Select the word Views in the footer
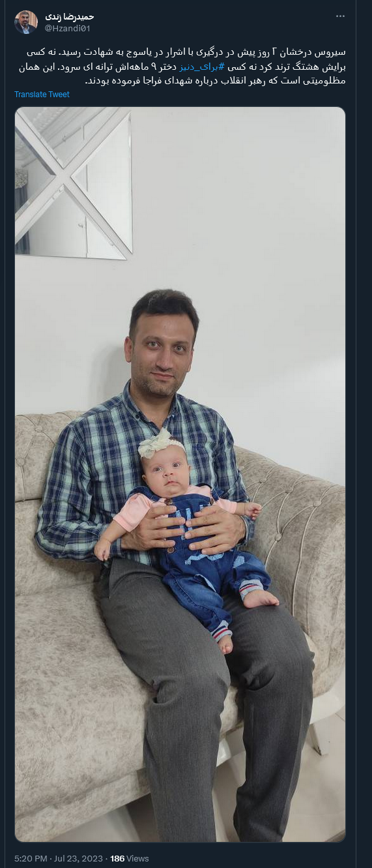 click(138, 858)
